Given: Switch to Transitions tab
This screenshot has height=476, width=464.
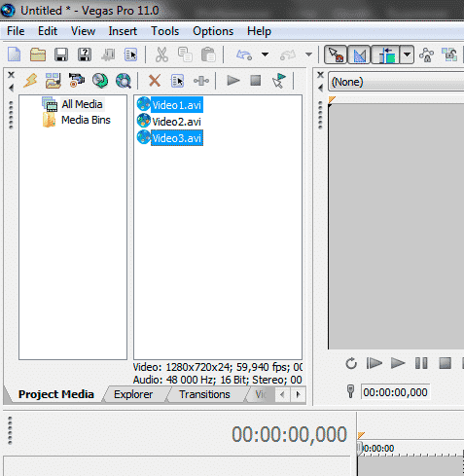Looking at the screenshot, I should [x=204, y=394].
